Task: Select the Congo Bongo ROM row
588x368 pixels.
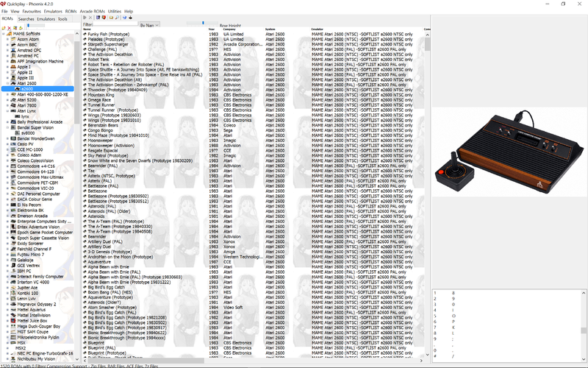Action: (100, 130)
